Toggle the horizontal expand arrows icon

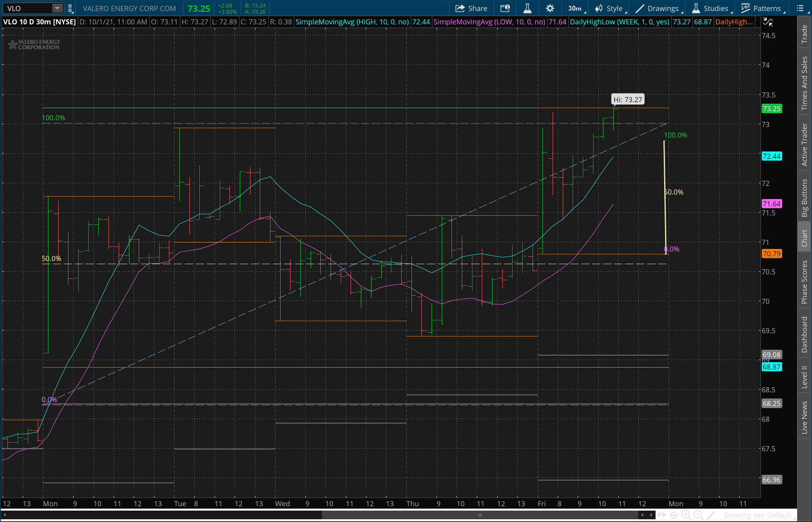tap(661, 515)
